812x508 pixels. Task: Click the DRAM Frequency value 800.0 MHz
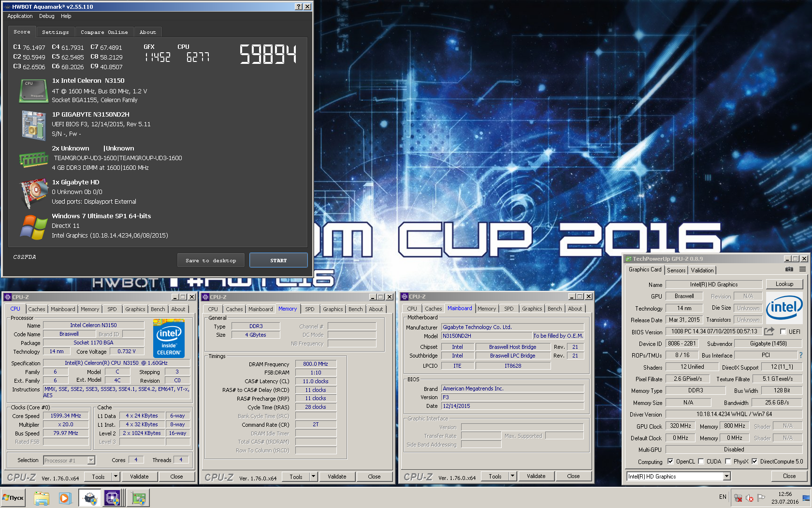tap(315, 364)
